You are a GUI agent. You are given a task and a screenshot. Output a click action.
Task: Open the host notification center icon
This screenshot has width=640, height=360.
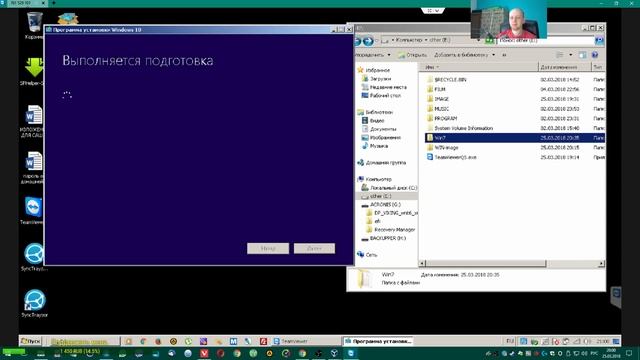(x=629, y=353)
